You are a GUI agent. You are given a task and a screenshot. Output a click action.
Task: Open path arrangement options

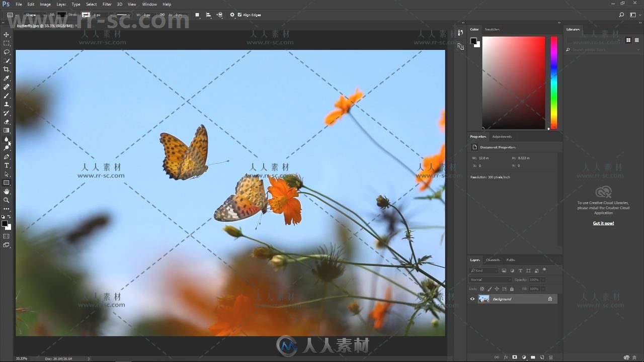click(219, 15)
